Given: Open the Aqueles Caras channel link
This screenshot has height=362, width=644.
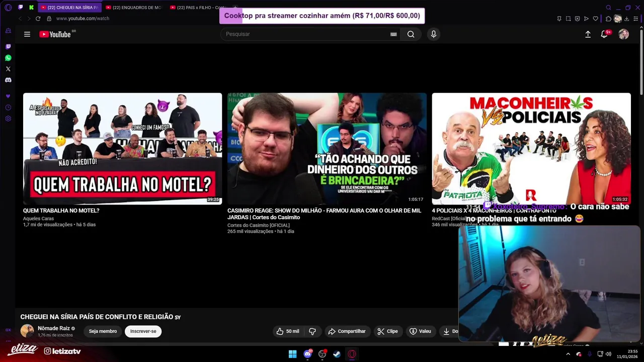Looking at the screenshot, I should pos(38,219).
